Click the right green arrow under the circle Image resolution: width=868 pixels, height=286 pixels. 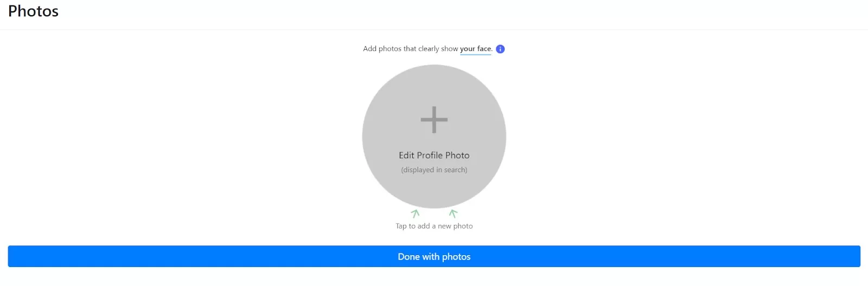point(453,213)
